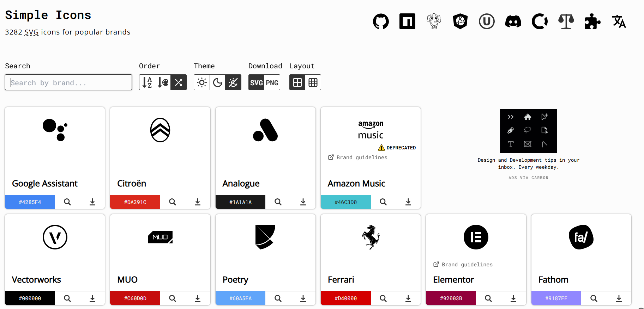View the Citroën icon details with magnifier
The height and width of the screenshot is (309, 644).
(x=173, y=202)
